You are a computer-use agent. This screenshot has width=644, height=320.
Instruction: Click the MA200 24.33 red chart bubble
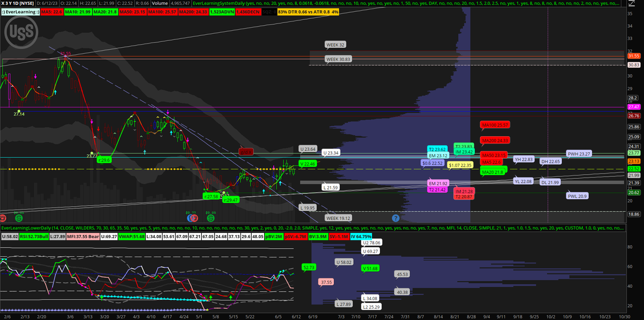pyautogui.click(x=495, y=140)
